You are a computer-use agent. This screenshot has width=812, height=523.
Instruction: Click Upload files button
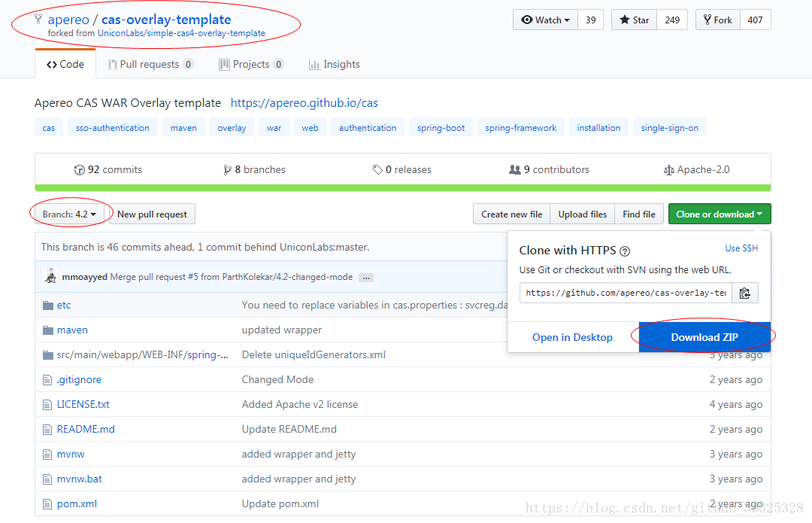pos(583,214)
